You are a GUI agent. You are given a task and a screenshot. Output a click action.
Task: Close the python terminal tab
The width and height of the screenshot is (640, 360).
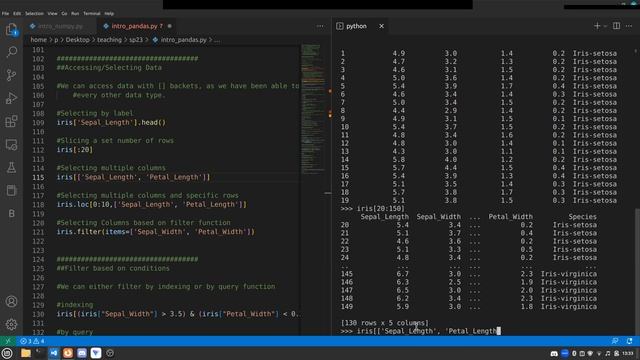tap(381, 26)
